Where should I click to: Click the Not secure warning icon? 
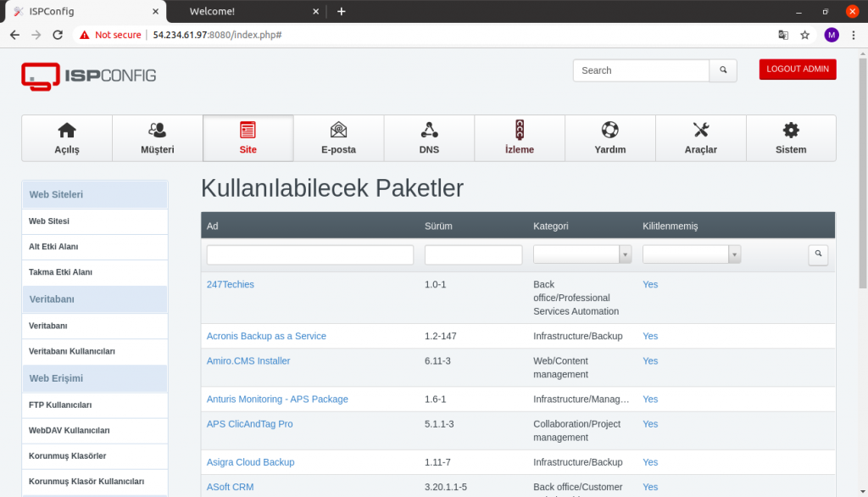tap(84, 35)
